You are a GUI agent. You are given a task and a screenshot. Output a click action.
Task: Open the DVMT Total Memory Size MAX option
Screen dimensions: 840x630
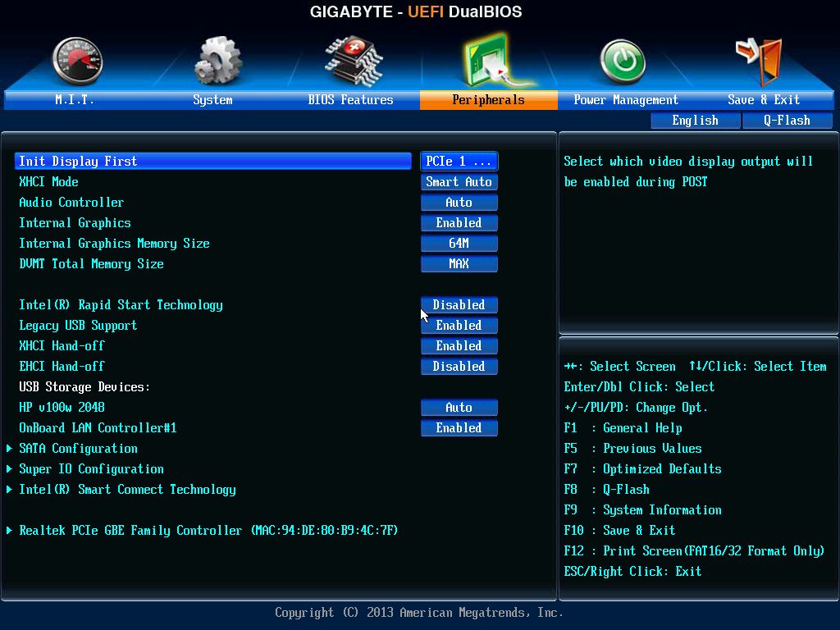[459, 263]
